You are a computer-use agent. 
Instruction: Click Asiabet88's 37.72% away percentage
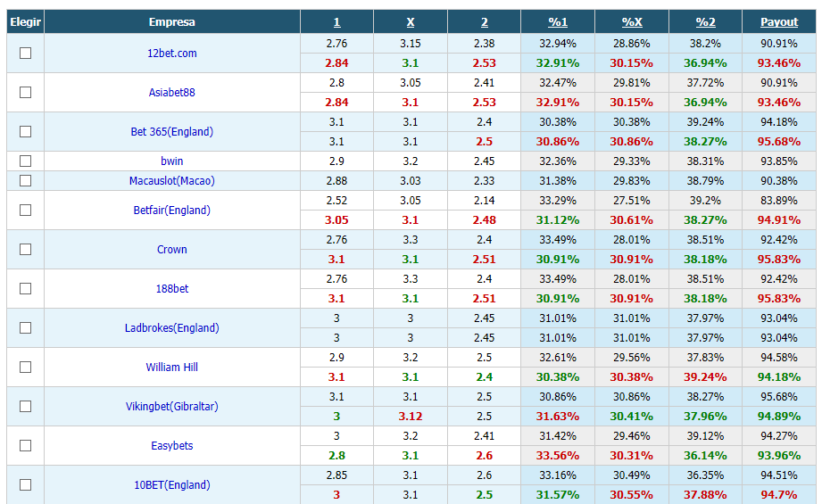pos(706,83)
